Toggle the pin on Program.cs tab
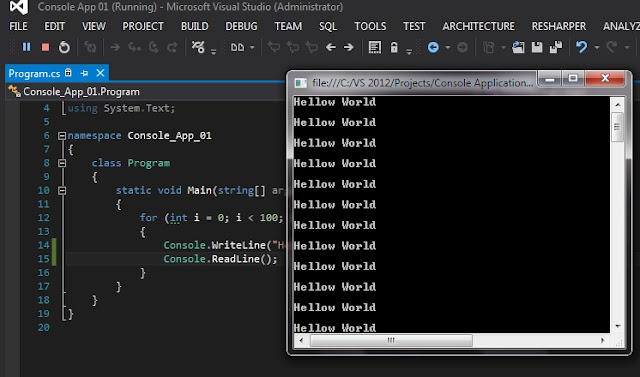 pos(84,73)
